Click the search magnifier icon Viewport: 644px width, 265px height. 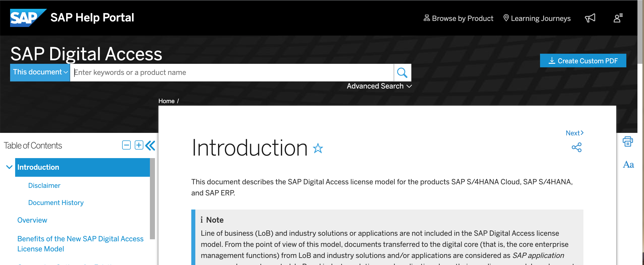402,73
